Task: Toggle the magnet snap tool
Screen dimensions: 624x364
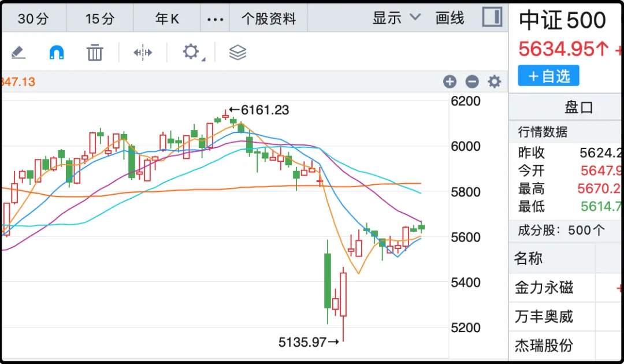Action: [57, 53]
